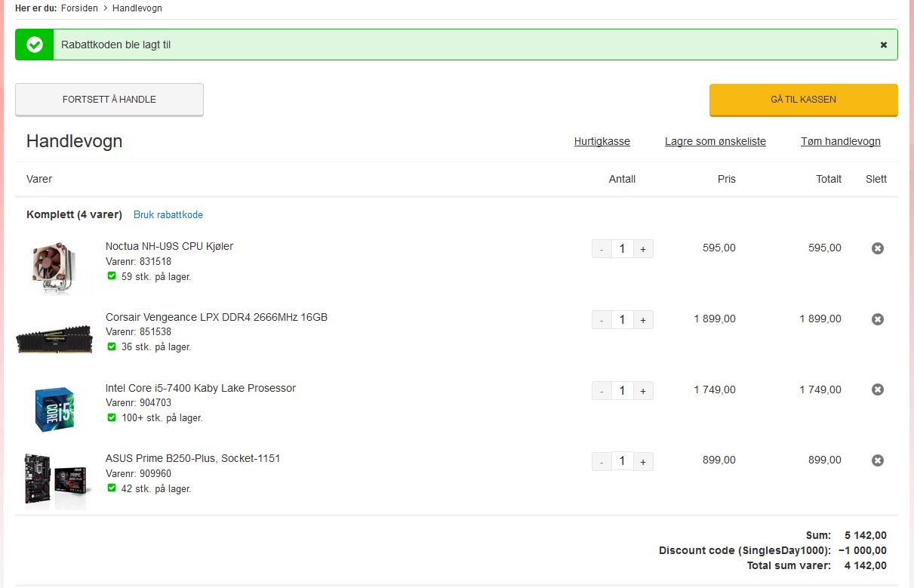914x588 pixels.
Task: Decrease Intel Core i5-7400 quantity
Action: [602, 391]
